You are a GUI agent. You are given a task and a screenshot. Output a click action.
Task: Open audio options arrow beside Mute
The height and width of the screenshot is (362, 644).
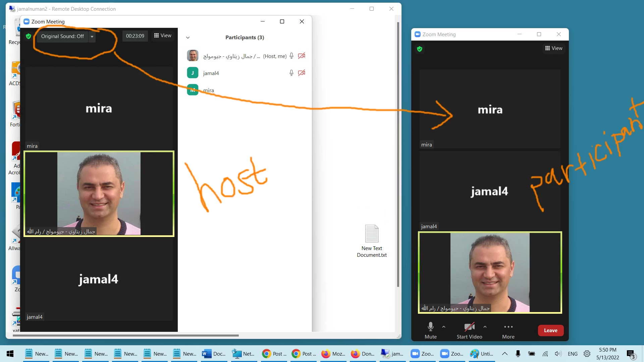click(x=444, y=326)
